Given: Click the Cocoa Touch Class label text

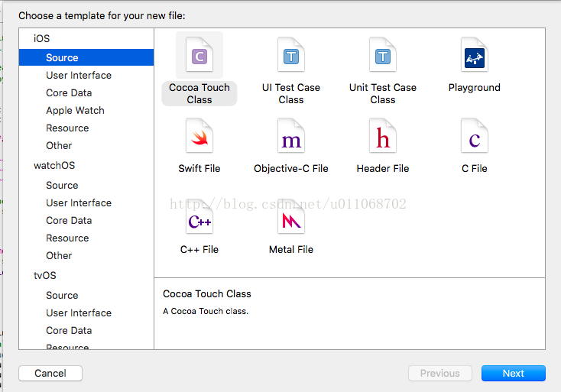Looking at the screenshot, I should (x=199, y=93).
